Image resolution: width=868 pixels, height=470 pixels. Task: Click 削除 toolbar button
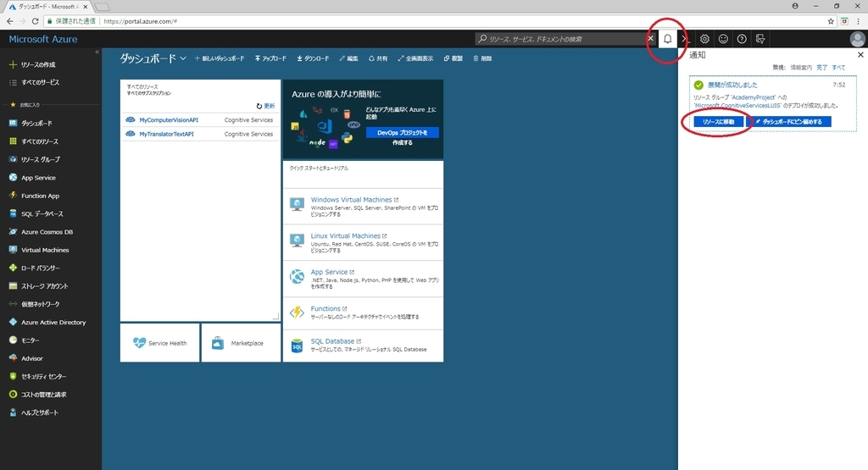482,58
